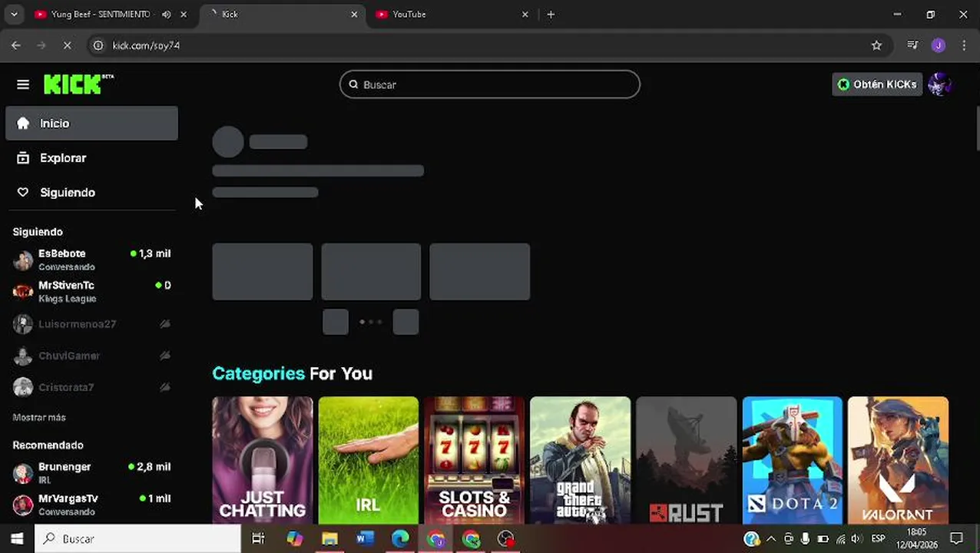Open the Windows Start menu
Image resolution: width=980 pixels, height=553 pixels.
(x=17, y=538)
